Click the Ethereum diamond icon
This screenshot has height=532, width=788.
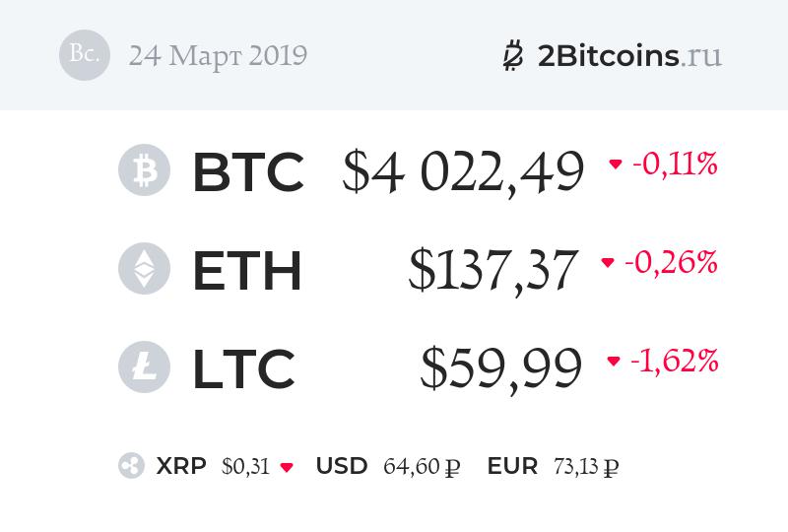point(144,270)
